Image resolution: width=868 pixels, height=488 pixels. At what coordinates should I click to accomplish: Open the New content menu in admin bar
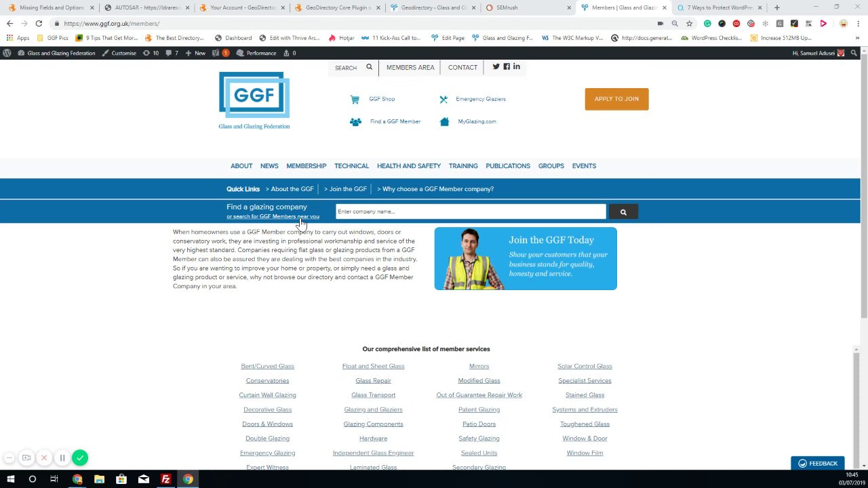click(195, 53)
